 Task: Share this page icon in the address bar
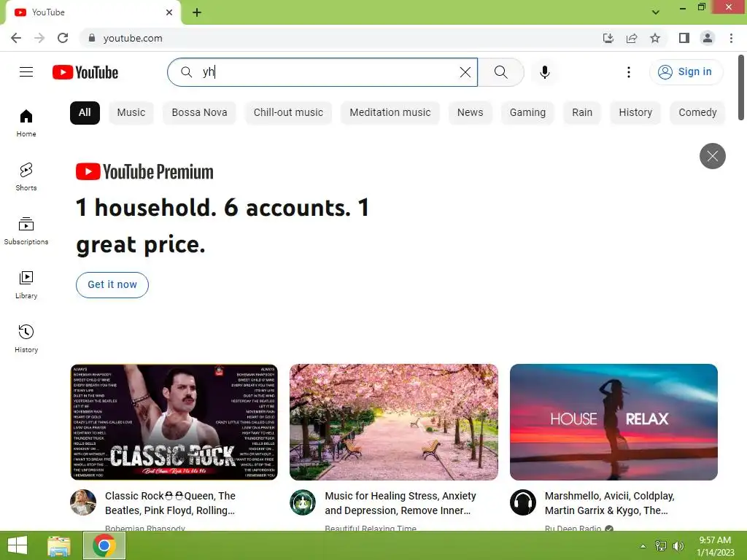tap(632, 38)
